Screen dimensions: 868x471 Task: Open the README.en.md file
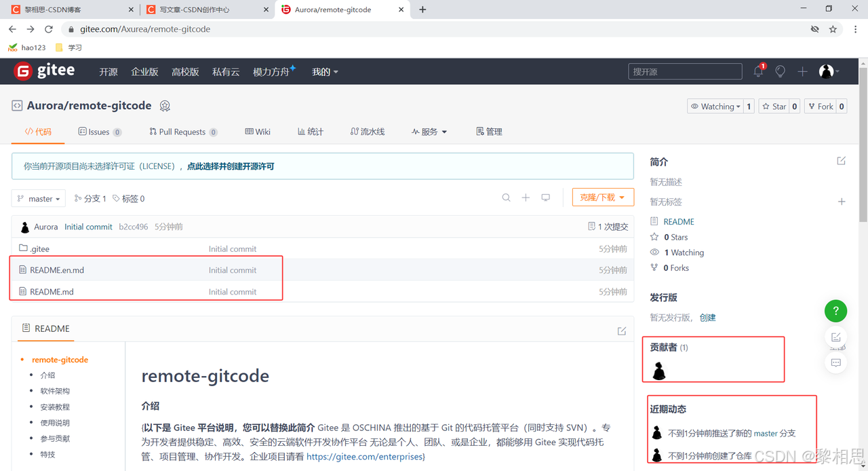point(57,270)
